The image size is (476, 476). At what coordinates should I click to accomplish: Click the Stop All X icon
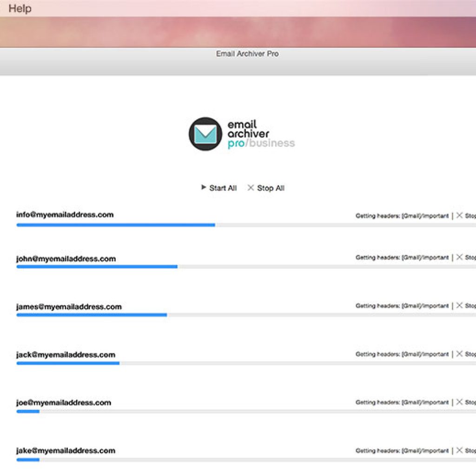251,188
